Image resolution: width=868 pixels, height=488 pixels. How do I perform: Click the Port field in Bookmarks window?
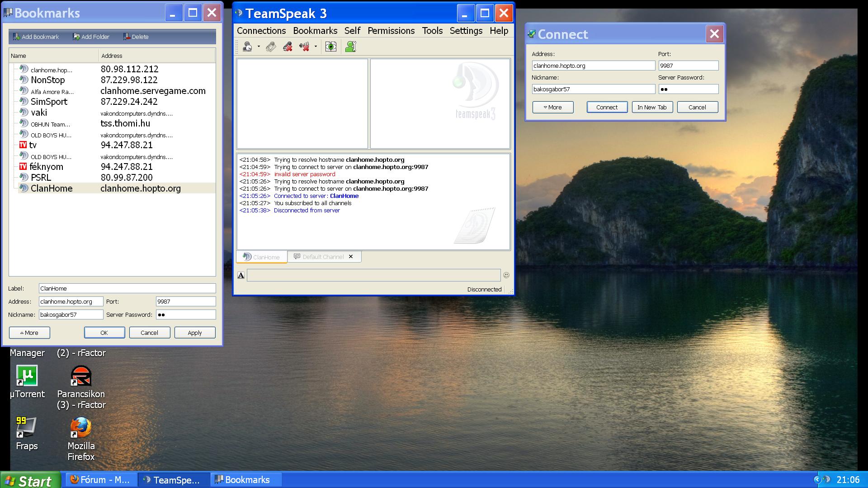point(185,301)
